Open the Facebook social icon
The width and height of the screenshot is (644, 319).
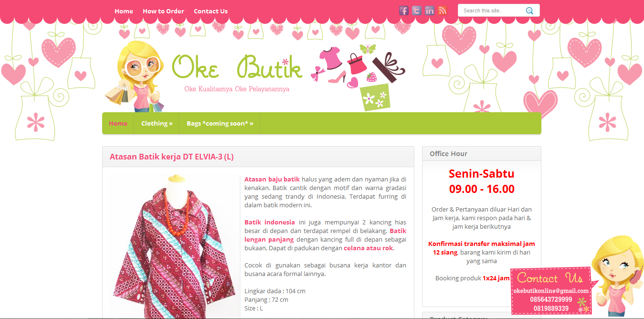tap(404, 11)
